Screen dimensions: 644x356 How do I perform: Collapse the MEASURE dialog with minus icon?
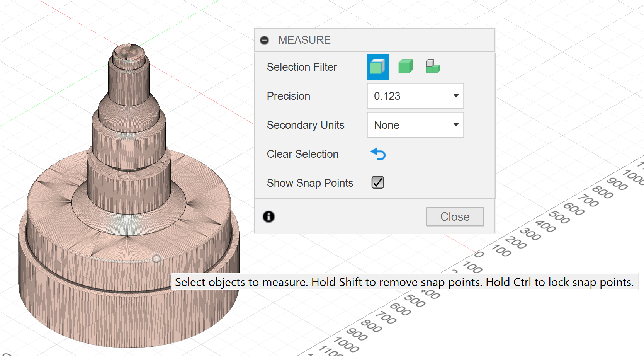264,40
